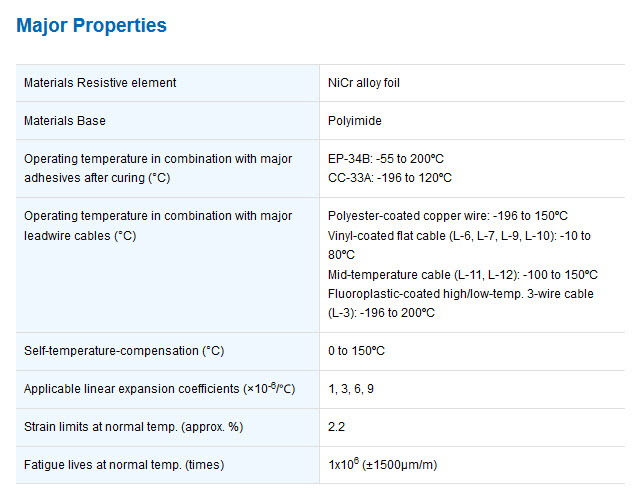Select the Materials Base row label
This screenshot has height=491, width=638.
point(65,121)
